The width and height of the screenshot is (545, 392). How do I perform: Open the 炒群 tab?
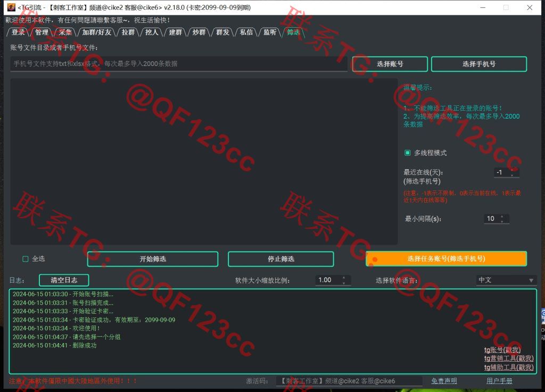[x=199, y=32]
